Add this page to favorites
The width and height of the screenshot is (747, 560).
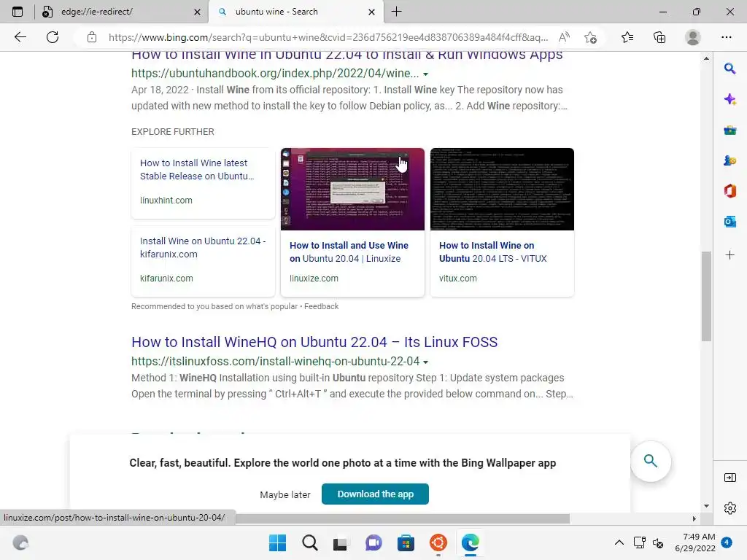tap(590, 37)
